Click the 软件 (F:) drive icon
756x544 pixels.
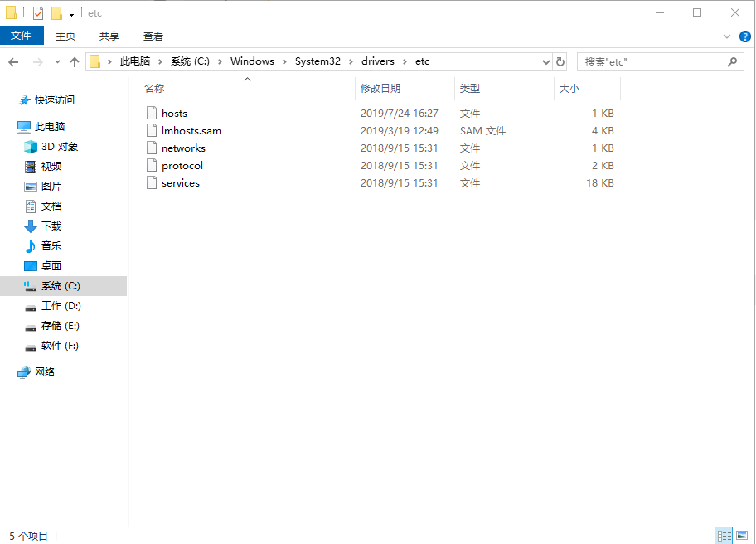31,347
